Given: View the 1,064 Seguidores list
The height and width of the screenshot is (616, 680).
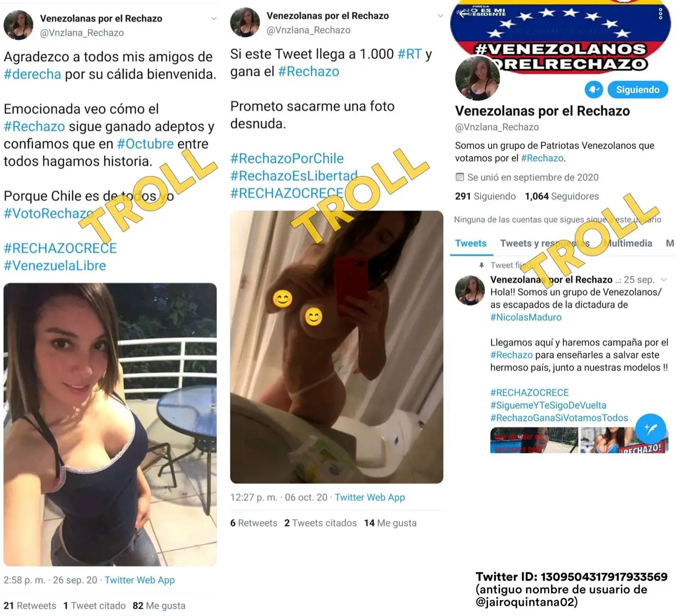Looking at the screenshot, I should (x=562, y=196).
